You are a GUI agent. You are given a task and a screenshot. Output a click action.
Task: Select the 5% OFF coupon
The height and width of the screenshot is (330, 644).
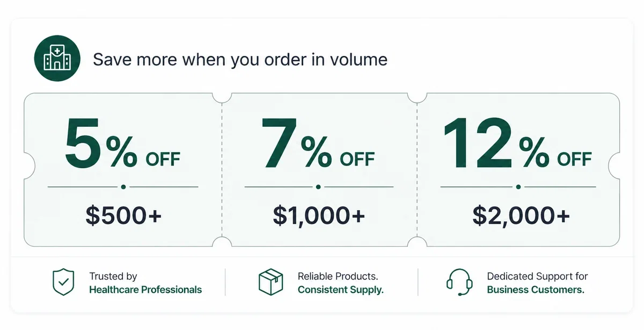pos(123,170)
